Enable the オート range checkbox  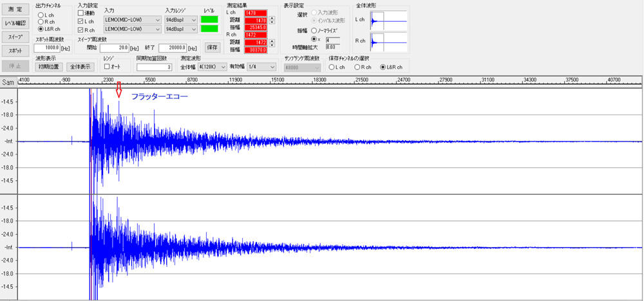pyautogui.click(x=108, y=66)
